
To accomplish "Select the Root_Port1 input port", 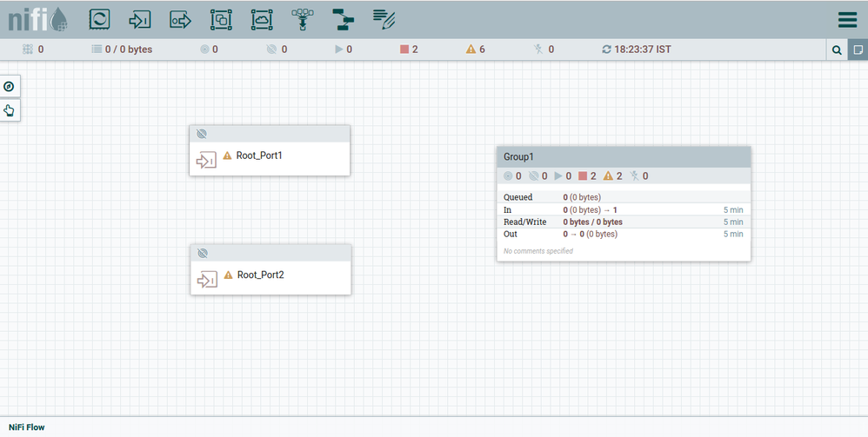I will pos(270,156).
